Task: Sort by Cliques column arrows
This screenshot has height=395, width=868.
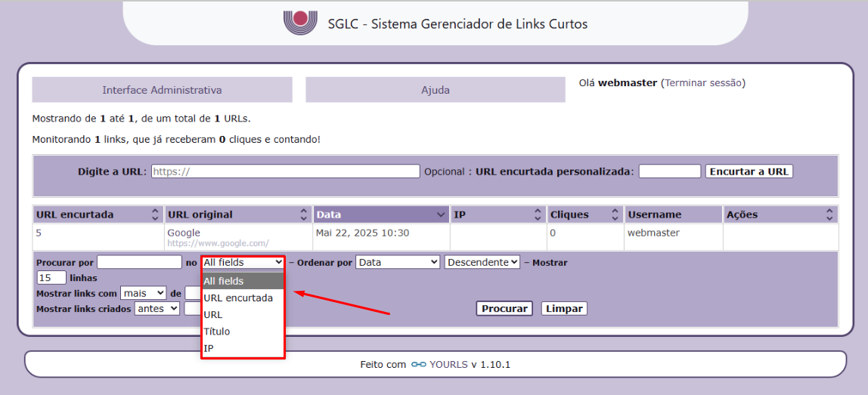Action: pyautogui.click(x=615, y=214)
